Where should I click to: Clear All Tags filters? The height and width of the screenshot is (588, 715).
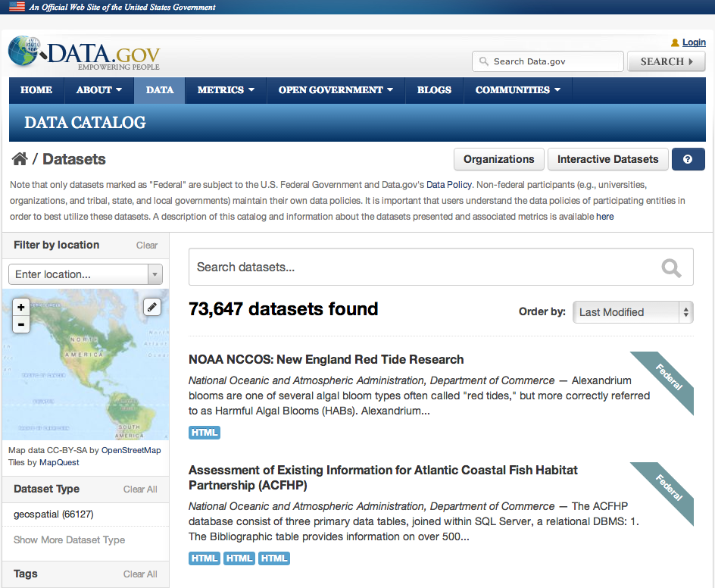[140, 574]
